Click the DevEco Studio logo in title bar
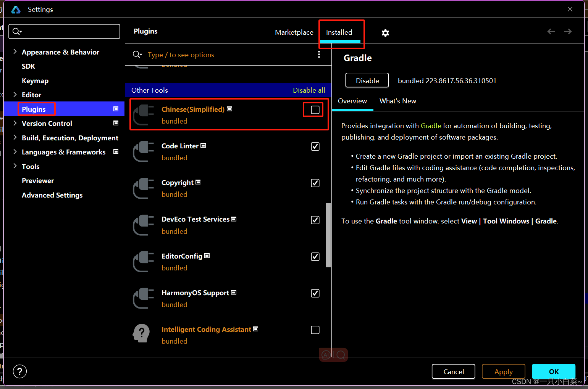This screenshot has height=389, width=588. pos(16,10)
